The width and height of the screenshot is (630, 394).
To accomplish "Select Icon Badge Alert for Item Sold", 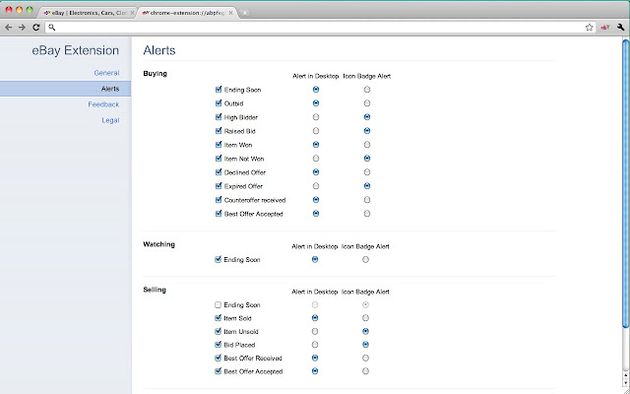I will pyautogui.click(x=365, y=318).
